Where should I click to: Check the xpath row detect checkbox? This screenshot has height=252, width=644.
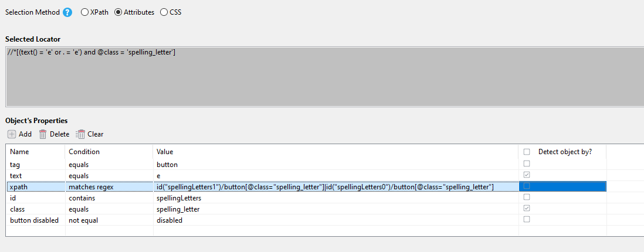tap(527, 186)
